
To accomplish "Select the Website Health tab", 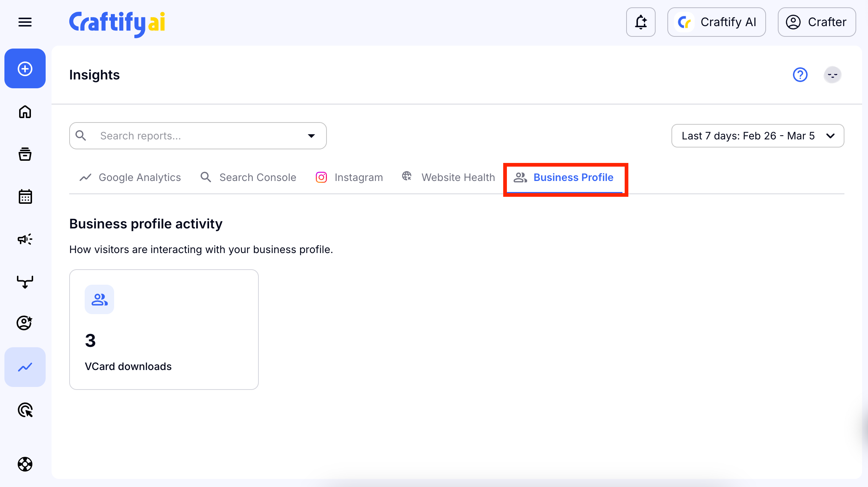I will (x=448, y=178).
